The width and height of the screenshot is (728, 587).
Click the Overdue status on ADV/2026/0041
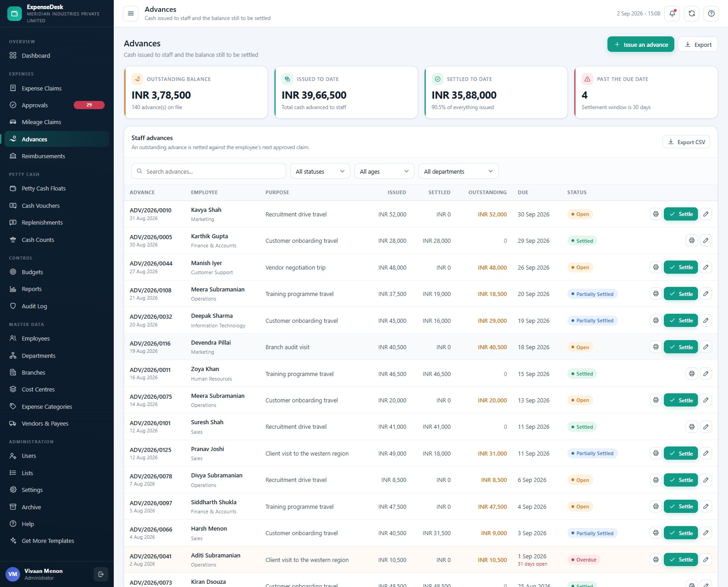584,560
